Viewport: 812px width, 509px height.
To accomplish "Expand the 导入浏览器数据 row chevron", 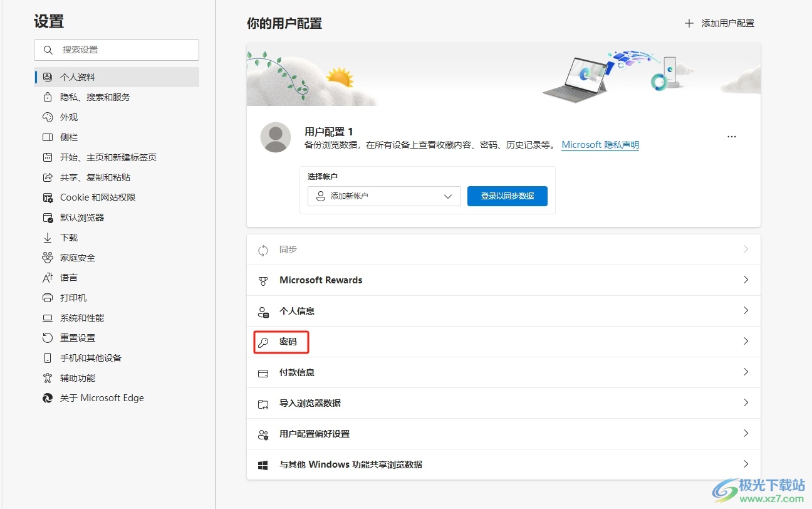I will (746, 403).
